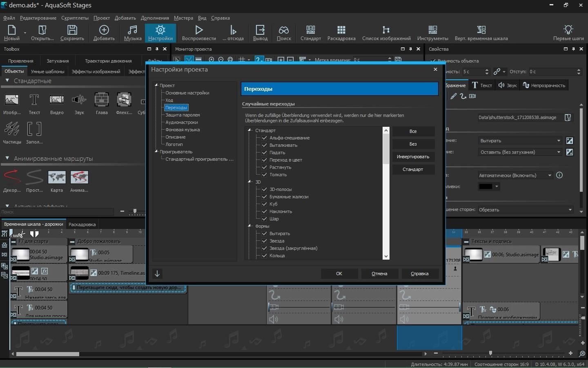Switch layout with Стандарт icon
588x368 pixels.
[x=311, y=33]
